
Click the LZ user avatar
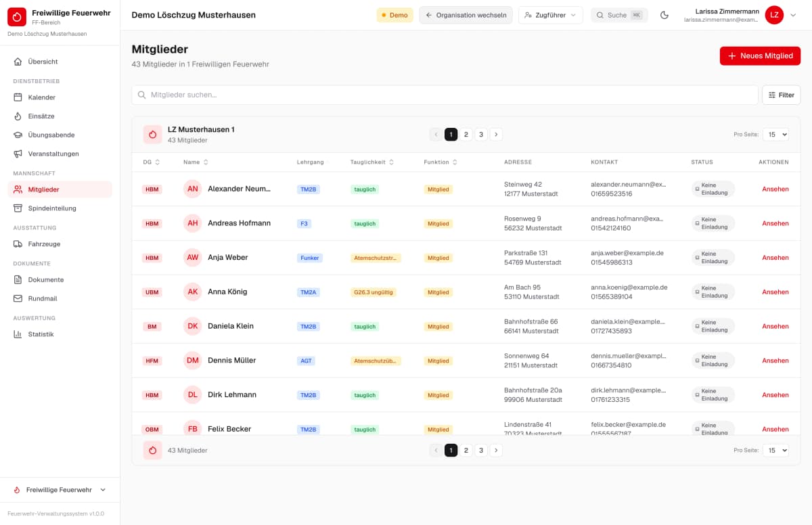pyautogui.click(x=774, y=15)
